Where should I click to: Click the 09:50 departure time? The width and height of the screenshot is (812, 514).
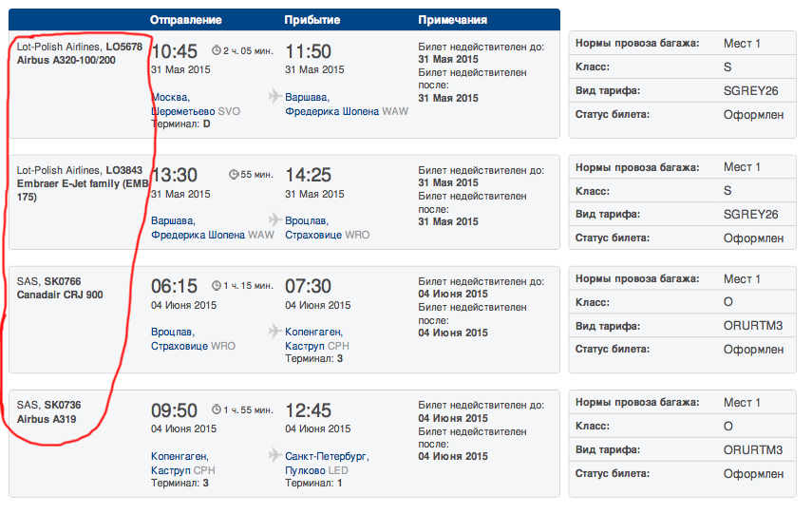175,411
